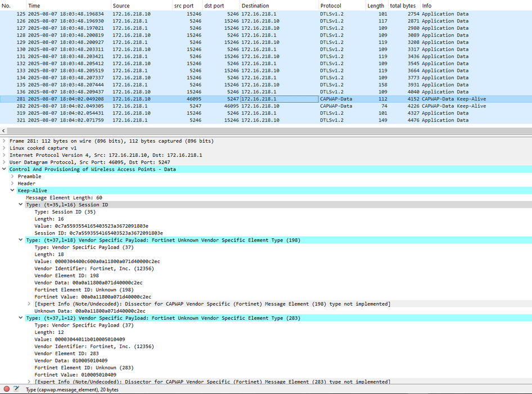Select Vendor Element ID: 198 field
532x394 pixels.
(67, 275)
